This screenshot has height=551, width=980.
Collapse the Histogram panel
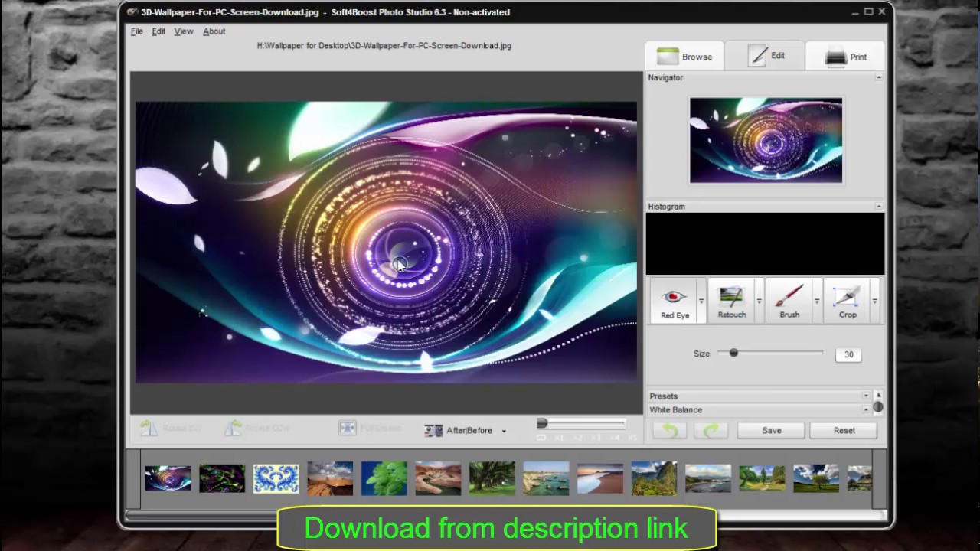[878, 207]
